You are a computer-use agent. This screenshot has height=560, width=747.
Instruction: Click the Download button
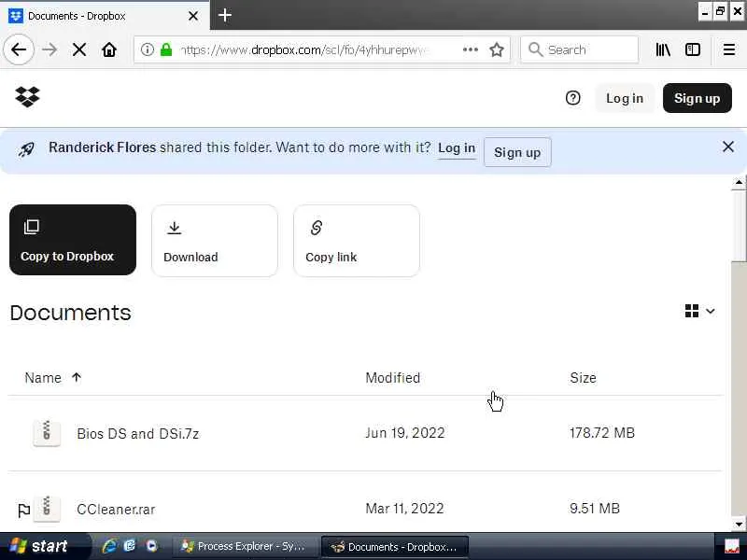pos(215,241)
